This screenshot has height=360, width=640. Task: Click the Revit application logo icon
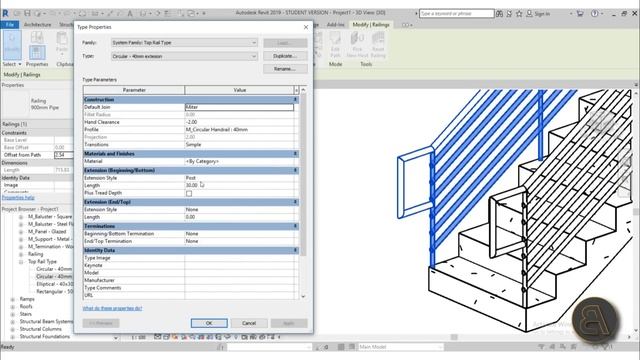click(5, 13)
